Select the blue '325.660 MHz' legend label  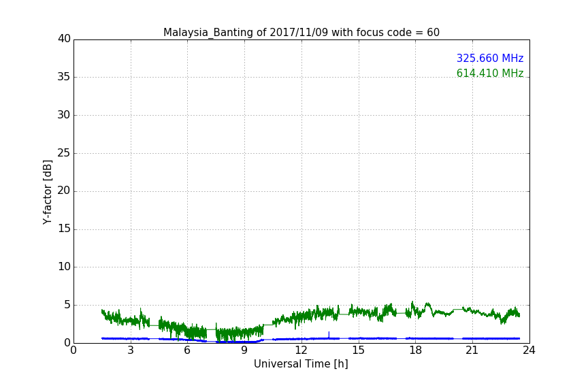coord(490,58)
